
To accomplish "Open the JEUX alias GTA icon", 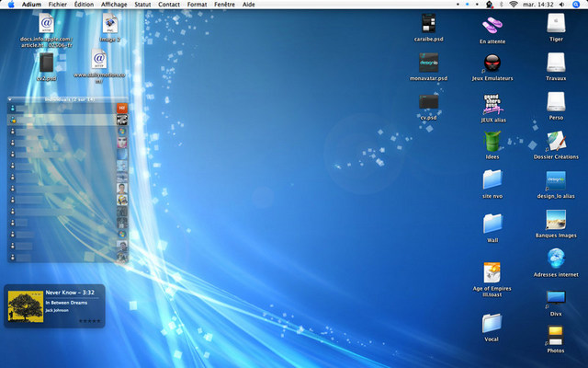I will click(x=492, y=104).
